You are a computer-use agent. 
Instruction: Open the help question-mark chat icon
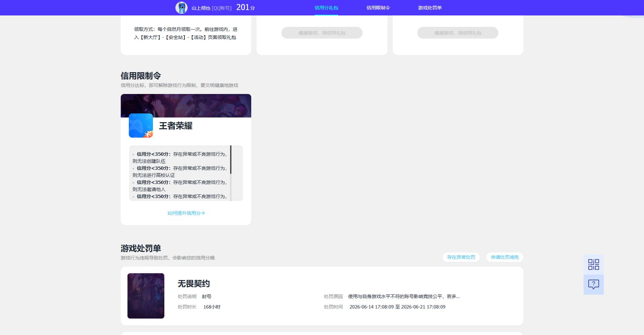(x=593, y=285)
